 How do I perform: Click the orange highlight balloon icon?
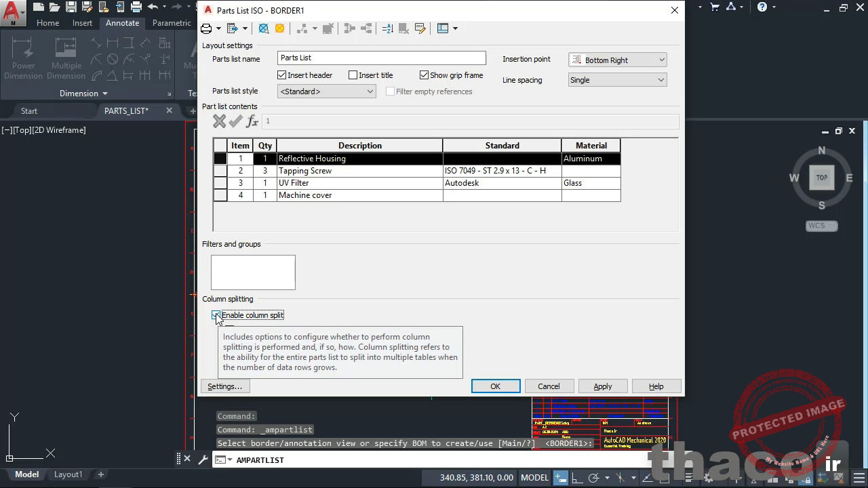279,28
